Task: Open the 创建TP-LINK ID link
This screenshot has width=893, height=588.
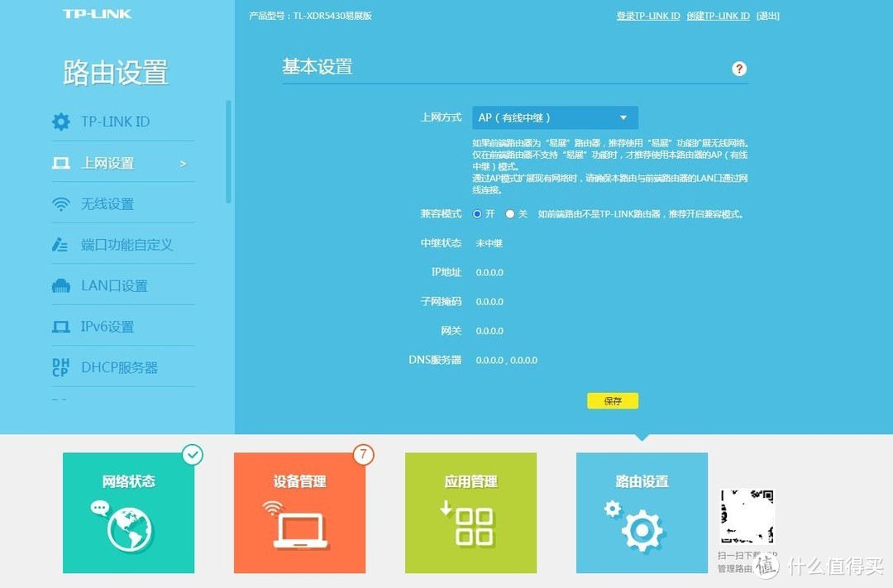Action: 719,15
